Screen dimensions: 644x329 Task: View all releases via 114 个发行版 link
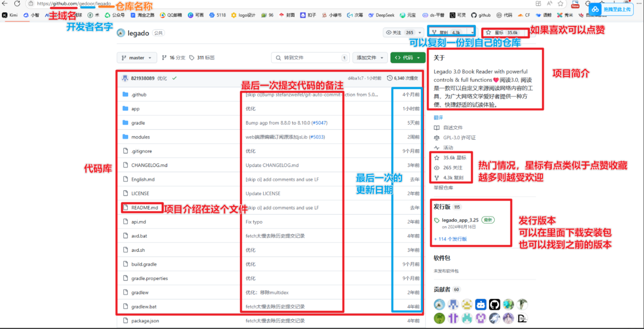click(450, 239)
